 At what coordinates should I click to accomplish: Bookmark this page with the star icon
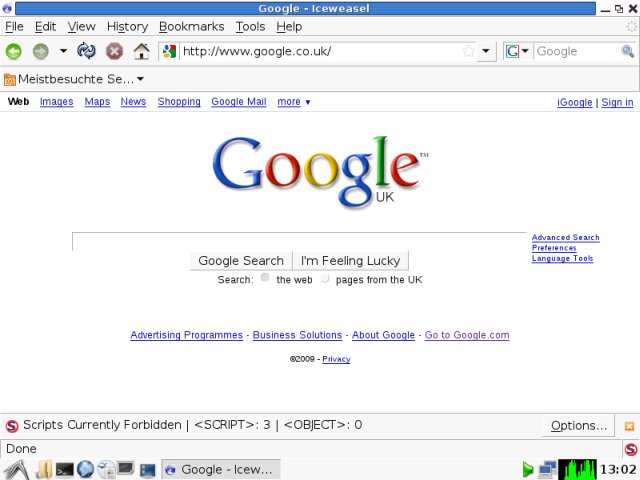tap(469, 51)
